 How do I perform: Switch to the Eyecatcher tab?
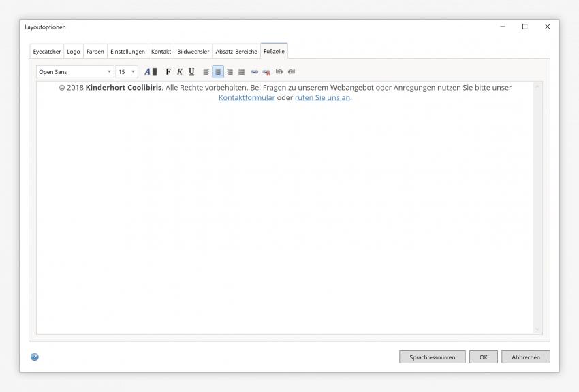tap(47, 52)
